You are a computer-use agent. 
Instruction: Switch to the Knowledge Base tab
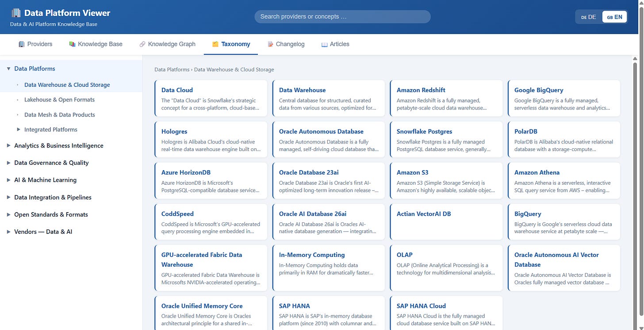[x=96, y=44]
